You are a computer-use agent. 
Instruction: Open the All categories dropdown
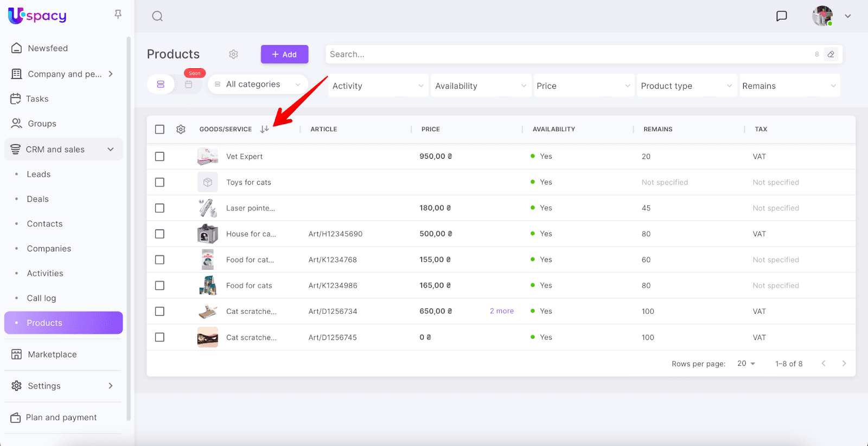258,85
